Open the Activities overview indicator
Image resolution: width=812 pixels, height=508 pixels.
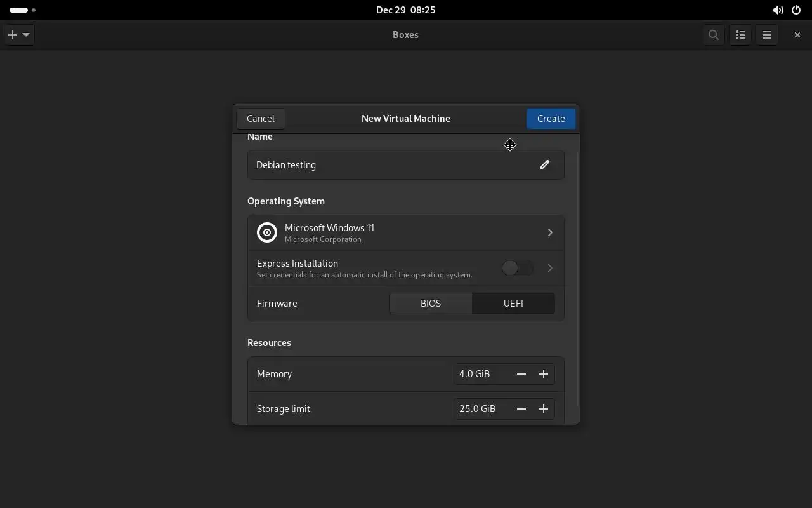(22, 10)
